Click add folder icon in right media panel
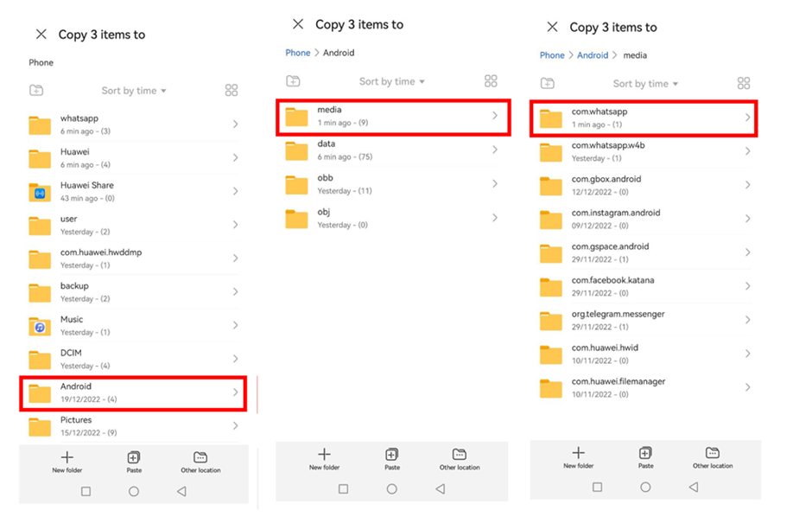This screenshot has width=812, height=523. pos(548,83)
